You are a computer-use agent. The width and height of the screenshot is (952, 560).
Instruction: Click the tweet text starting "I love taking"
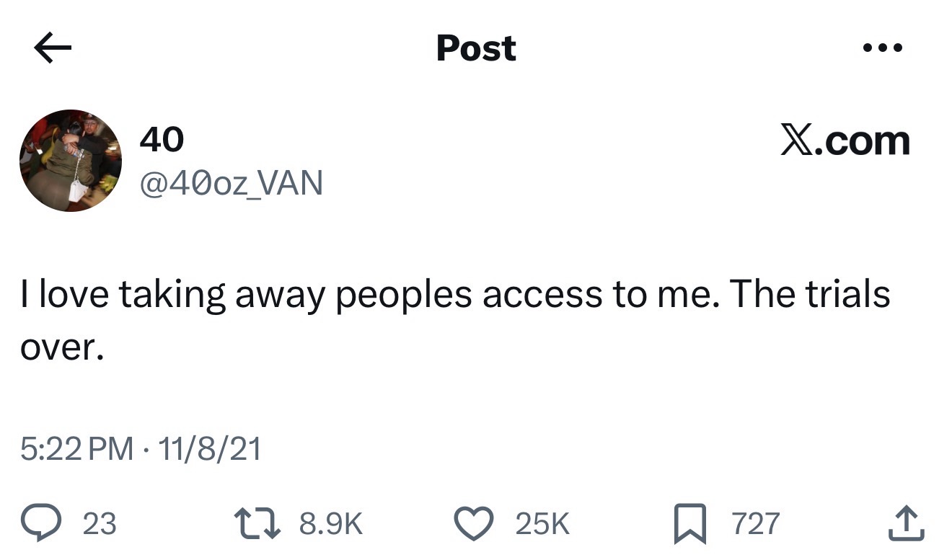(x=454, y=295)
